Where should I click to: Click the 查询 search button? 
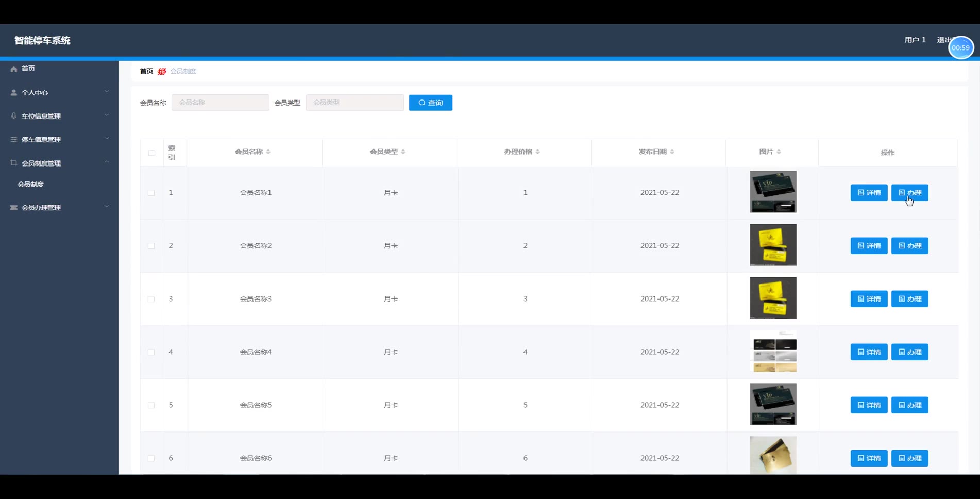click(431, 103)
